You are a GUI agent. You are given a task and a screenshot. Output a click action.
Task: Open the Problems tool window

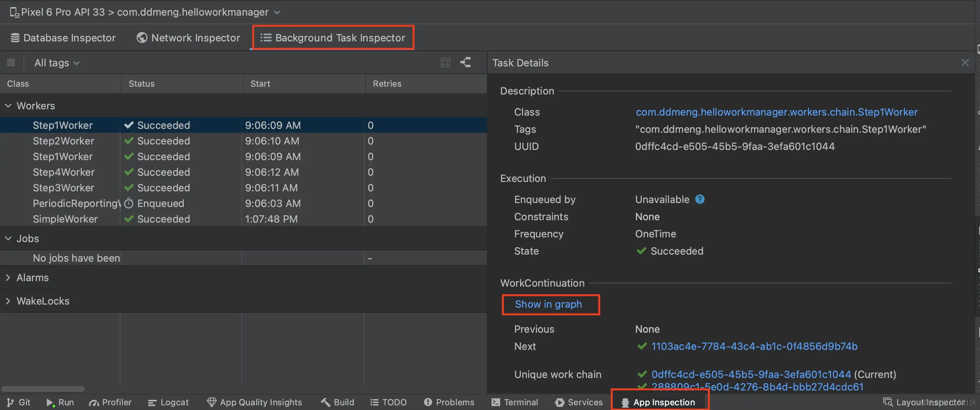tap(449, 402)
